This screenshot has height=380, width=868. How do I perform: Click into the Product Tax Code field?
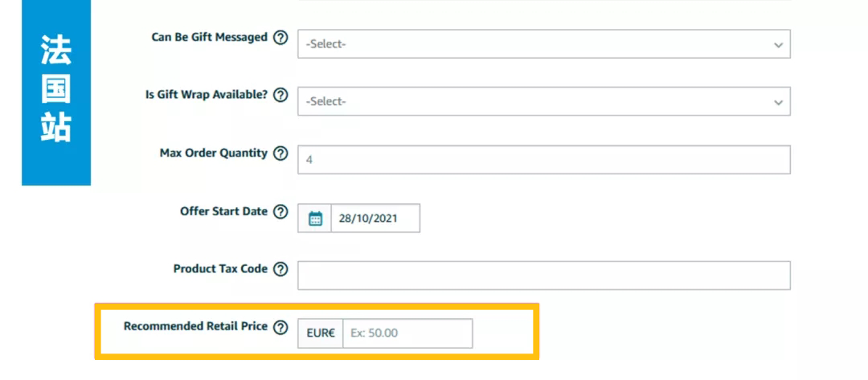543,276
